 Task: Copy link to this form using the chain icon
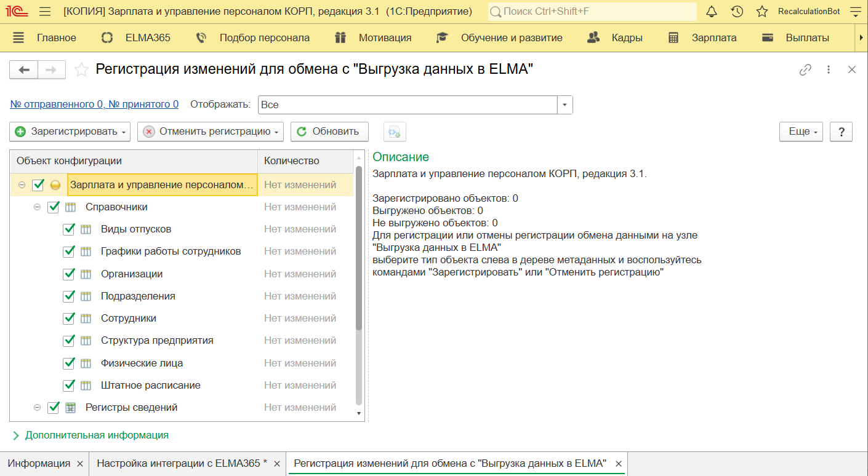(805, 69)
